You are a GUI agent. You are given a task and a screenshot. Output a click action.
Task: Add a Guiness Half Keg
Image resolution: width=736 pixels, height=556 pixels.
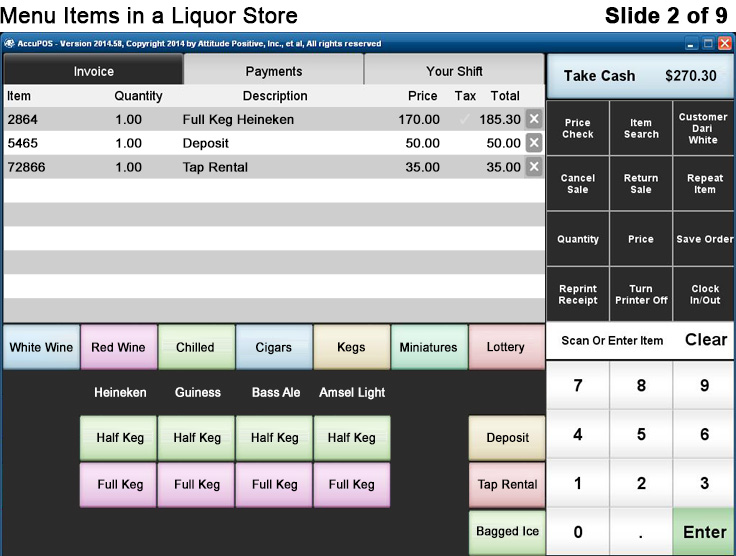pyautogui.click(x=197, y=438)
